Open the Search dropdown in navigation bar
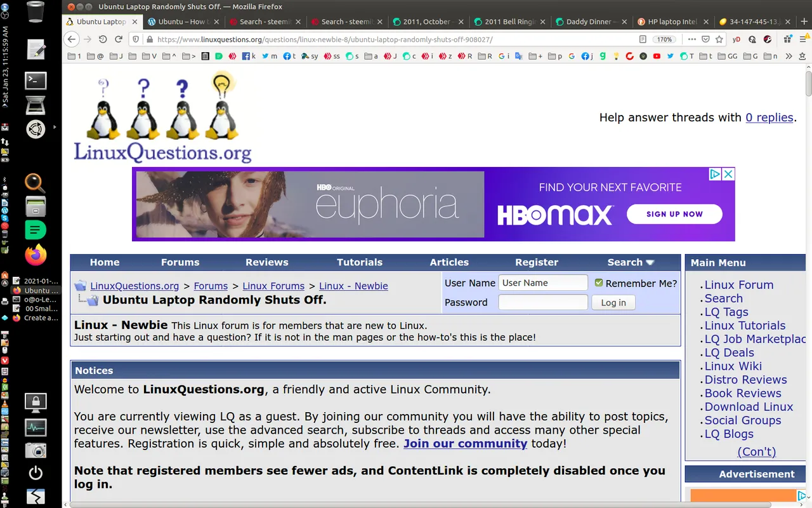This screenshot has width=812, height=508. point(631,262)
